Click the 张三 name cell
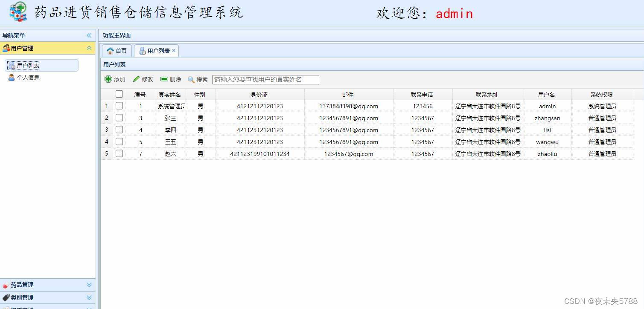Image resolution: width=644 pixels, height=309 pixels. coord(171,118)
